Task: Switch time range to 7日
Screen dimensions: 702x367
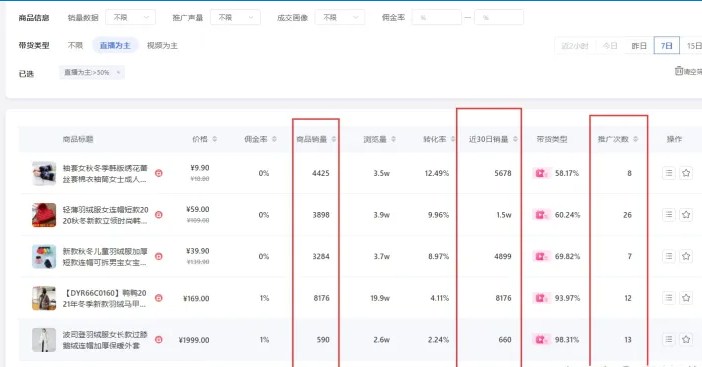Action: (667, 46)
